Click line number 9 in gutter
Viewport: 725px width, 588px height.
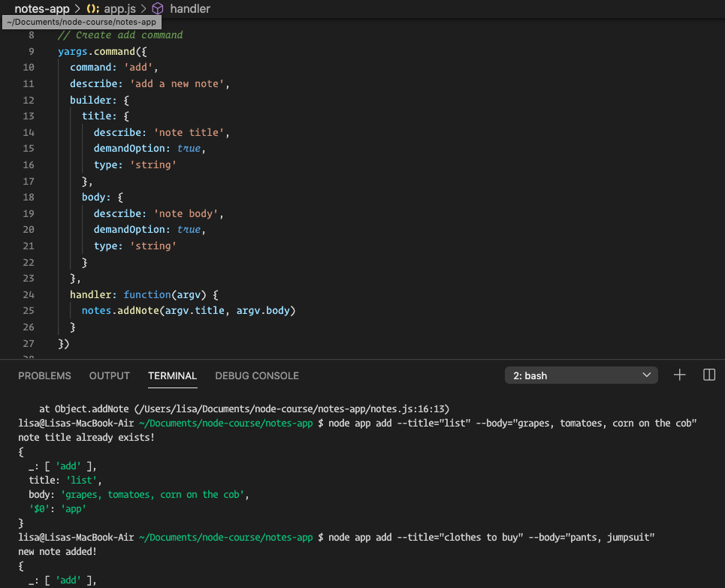(32, 51)
